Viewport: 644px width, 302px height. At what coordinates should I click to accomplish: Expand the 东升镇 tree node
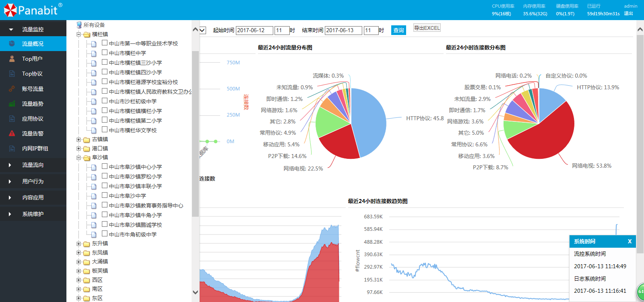(x=79, y=244)
